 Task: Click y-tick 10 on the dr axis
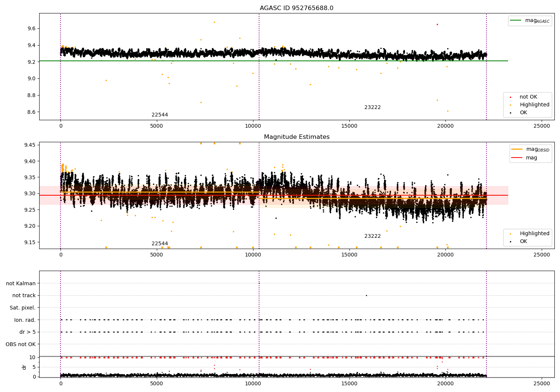32,358
